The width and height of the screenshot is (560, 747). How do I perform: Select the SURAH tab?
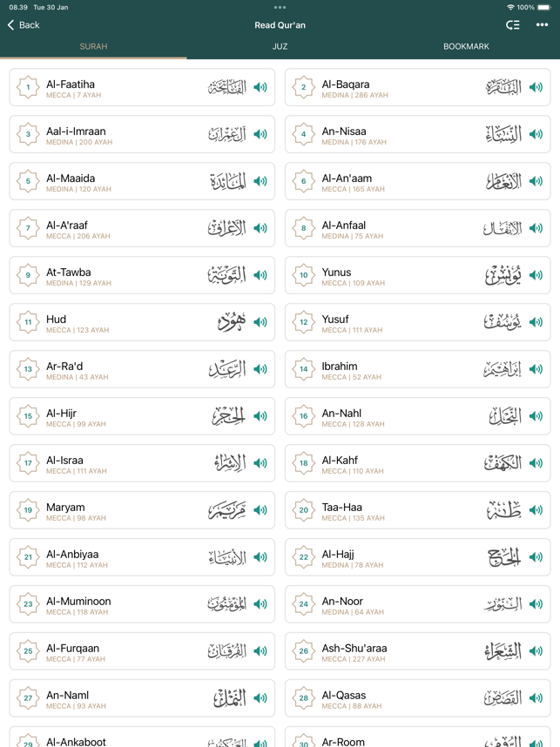93,46
